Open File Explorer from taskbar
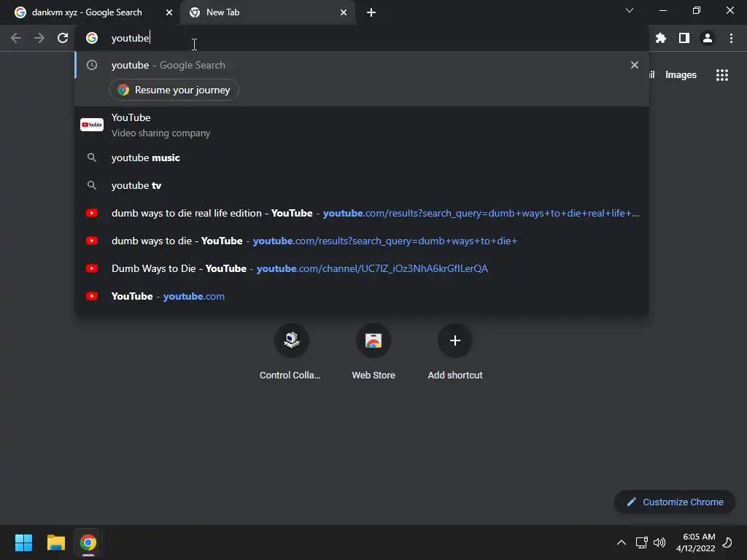 pos(55,542)
